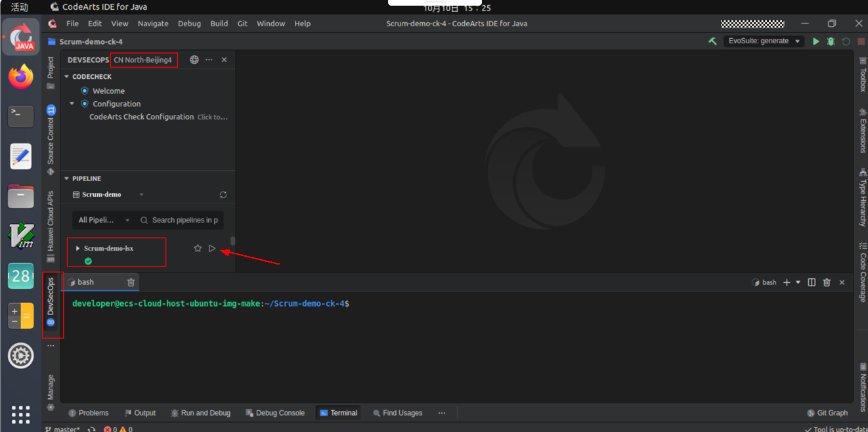Delete the bash tab with its trash icon
This screenshot has height=432, width=868.
pyautogui.click(x=131, y=282)
